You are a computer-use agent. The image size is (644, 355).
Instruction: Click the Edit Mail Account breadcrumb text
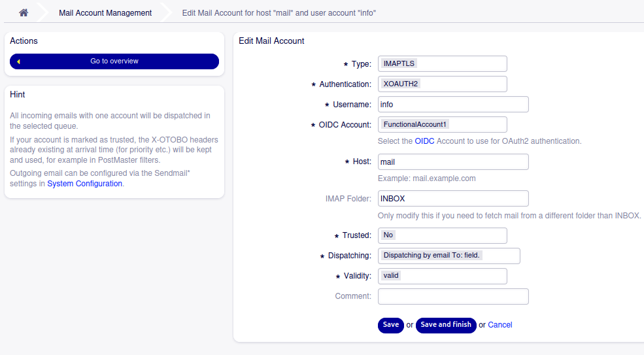[279, 12]
